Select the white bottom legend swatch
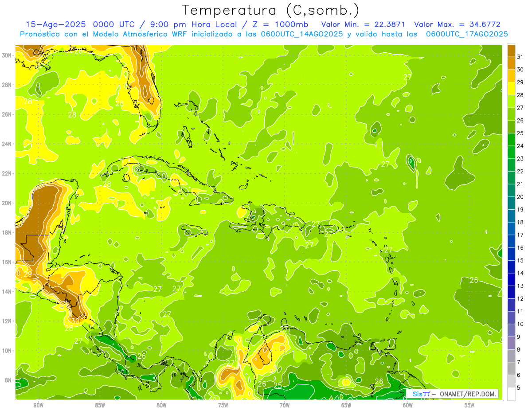The width and height of the screenshot is (532, 411). (x=511, y=394)
